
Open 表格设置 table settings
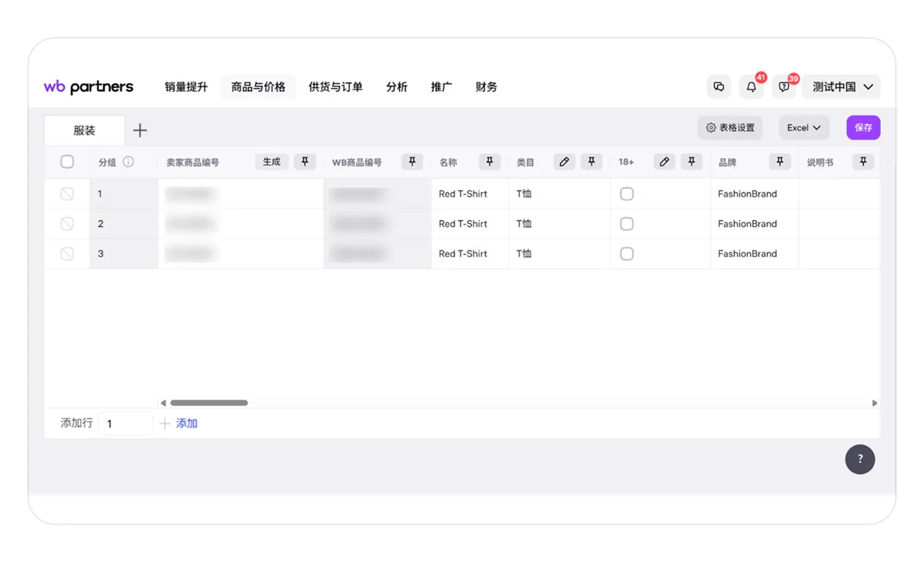coord(730,128)
